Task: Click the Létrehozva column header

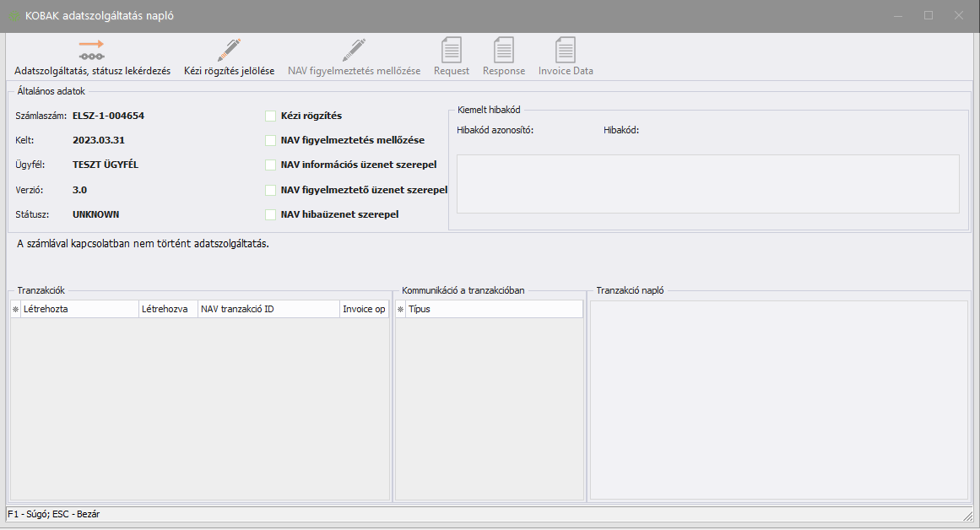Action: click(168, 310)
